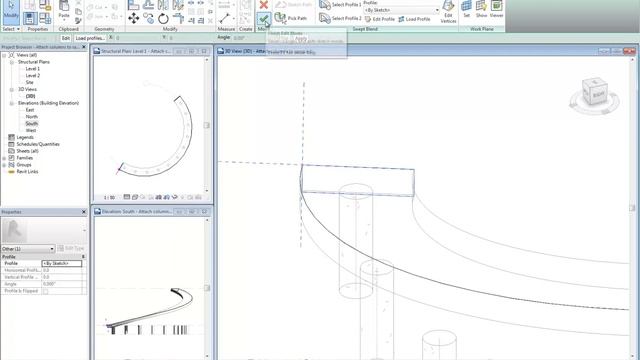Click the Rotate tool icon
This screenshot has height=360, width=640.
pos(163,18)
